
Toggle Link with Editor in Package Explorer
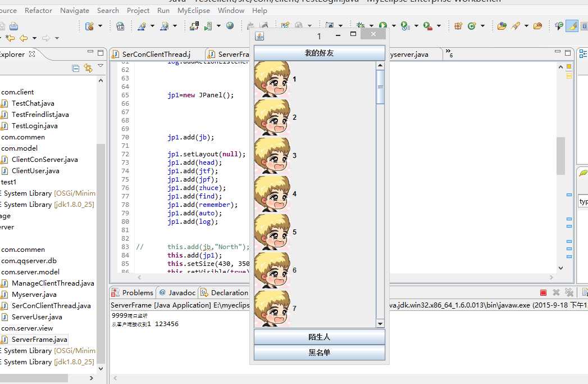coord(88,68)
